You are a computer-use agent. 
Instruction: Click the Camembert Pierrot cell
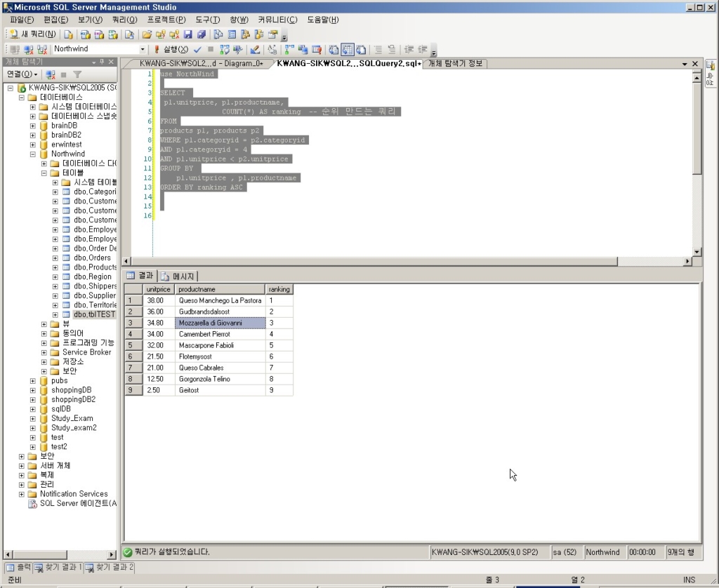(220, 334)
